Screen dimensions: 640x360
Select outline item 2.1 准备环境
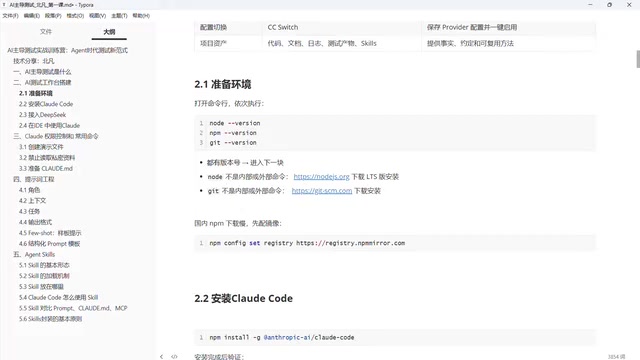tap(36, 93)
